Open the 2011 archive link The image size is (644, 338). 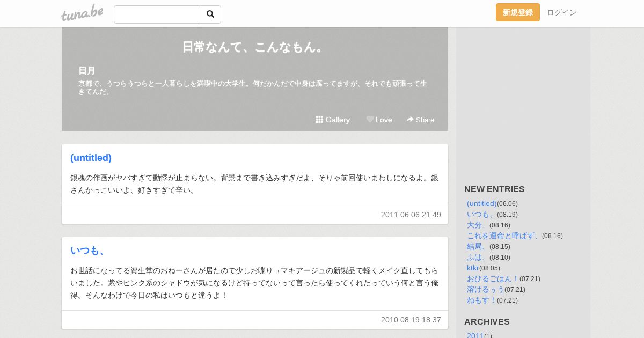475,335
